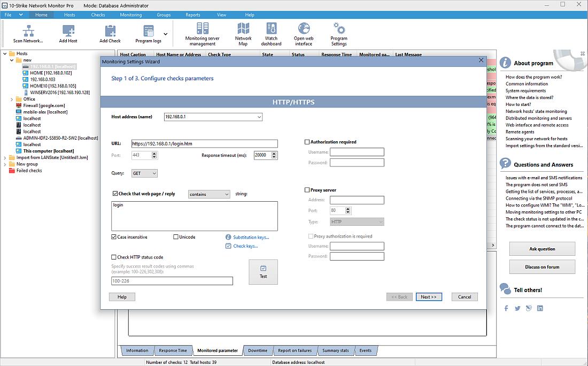The image size is (588, 366).
Task: Expand the Office folder
Action: click(12, 100)
